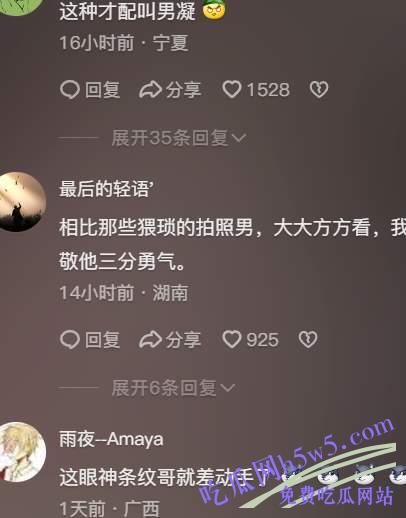The image size is (406, 518).
Task: Expand 展开6条回复 replies
Action: (x=173, y=388)
